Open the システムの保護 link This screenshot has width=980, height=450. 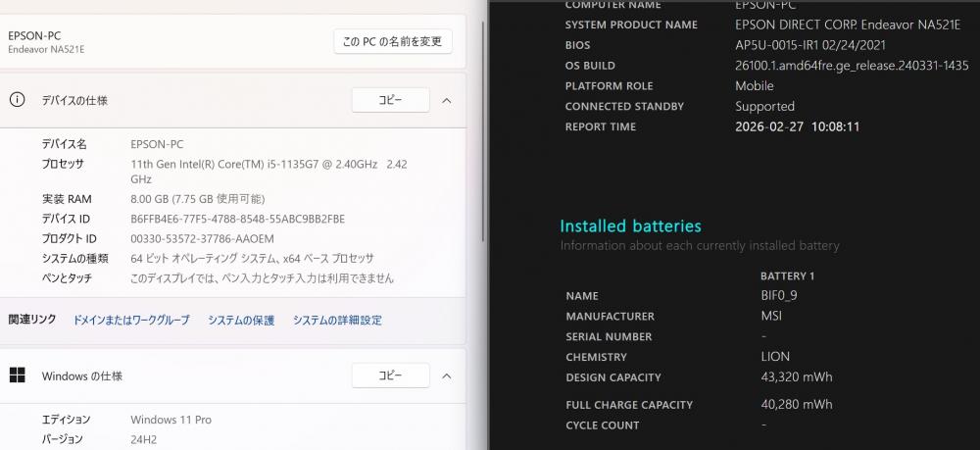click(x=241, y=320)
